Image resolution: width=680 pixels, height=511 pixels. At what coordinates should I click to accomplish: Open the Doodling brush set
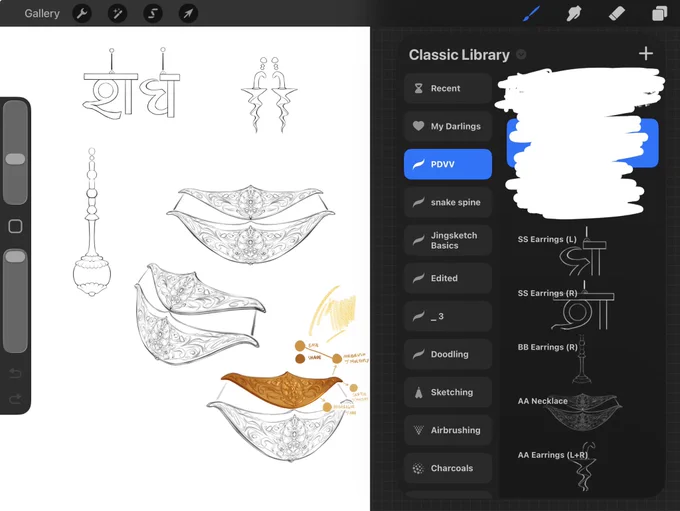[x=448, y=354]
